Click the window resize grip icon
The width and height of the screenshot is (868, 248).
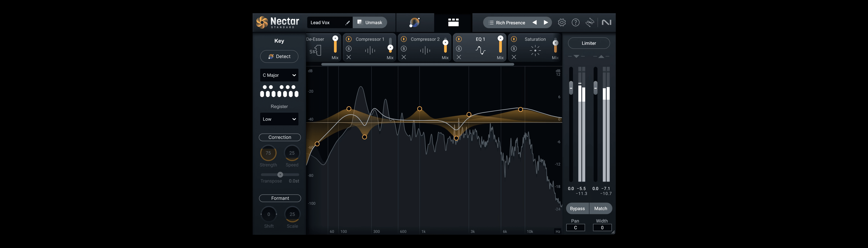613,232
